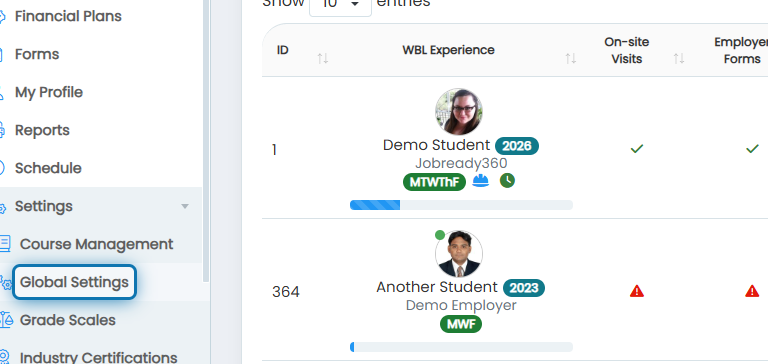This screenshot has height=364, width=768.
Task: Click Demo Student's blue progress bar
Action: coord(461,205)
